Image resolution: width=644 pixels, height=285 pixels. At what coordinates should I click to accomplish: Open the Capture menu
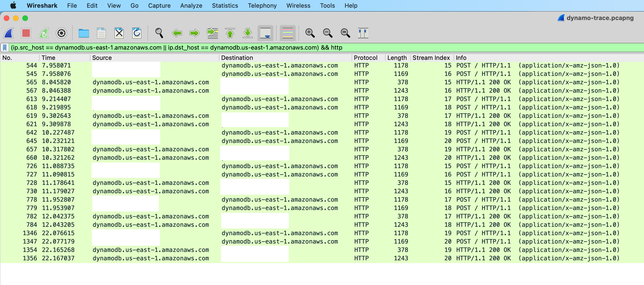coord(159,6)
